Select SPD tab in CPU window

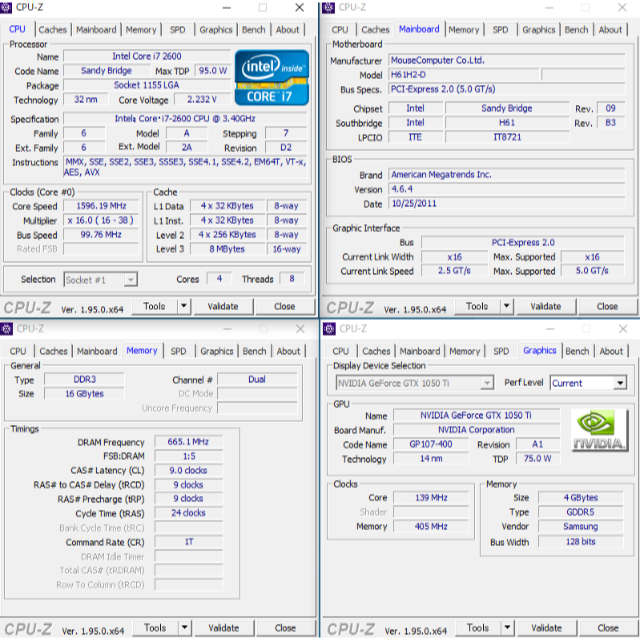pos(178,30)
